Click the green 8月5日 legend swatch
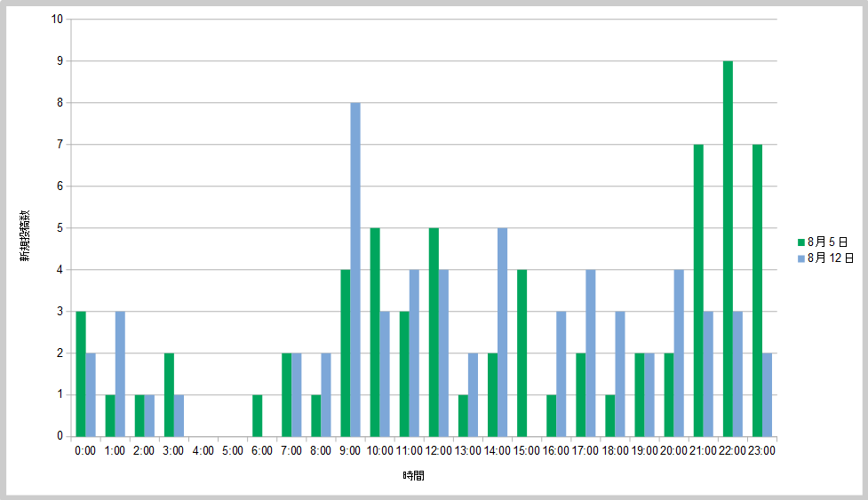The width and height of the screenshot is (868, 500). (800, 242)
